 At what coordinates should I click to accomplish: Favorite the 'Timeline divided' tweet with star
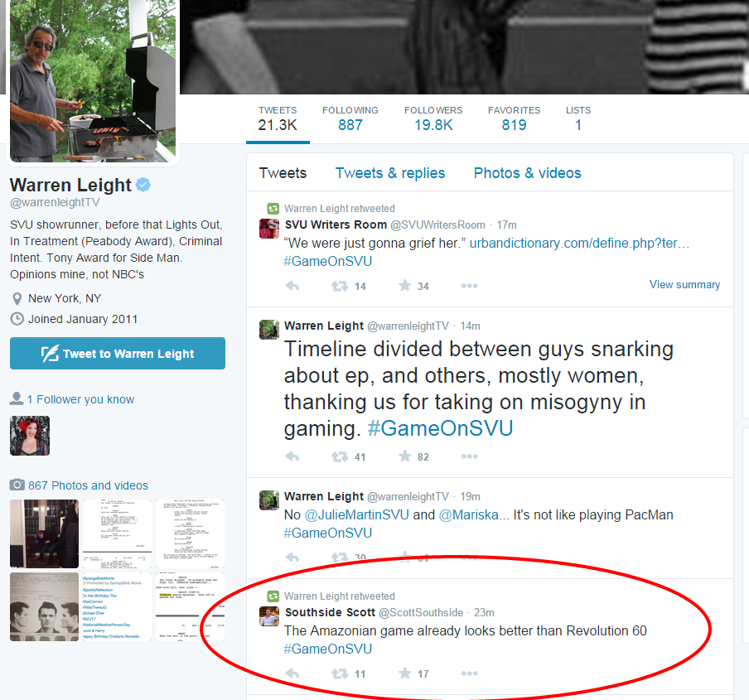pos(404,456)
